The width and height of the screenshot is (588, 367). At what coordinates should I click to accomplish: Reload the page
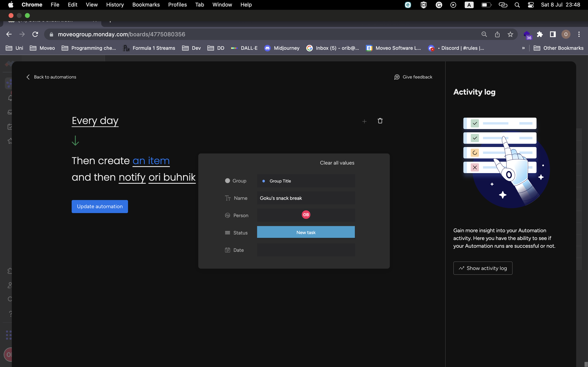pos(35,34)
